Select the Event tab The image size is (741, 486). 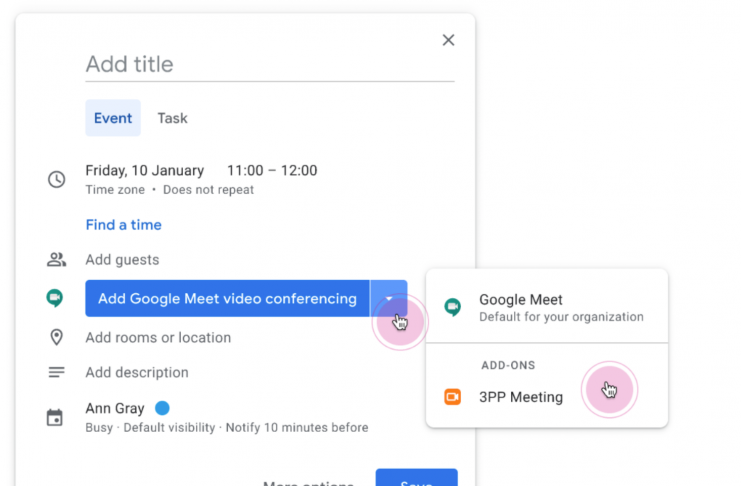(113, 118)
